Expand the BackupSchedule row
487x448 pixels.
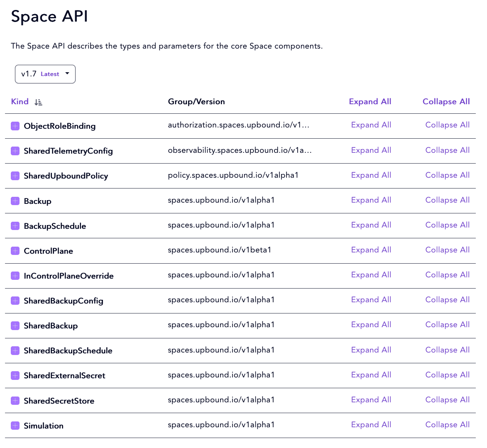(15, 226)
